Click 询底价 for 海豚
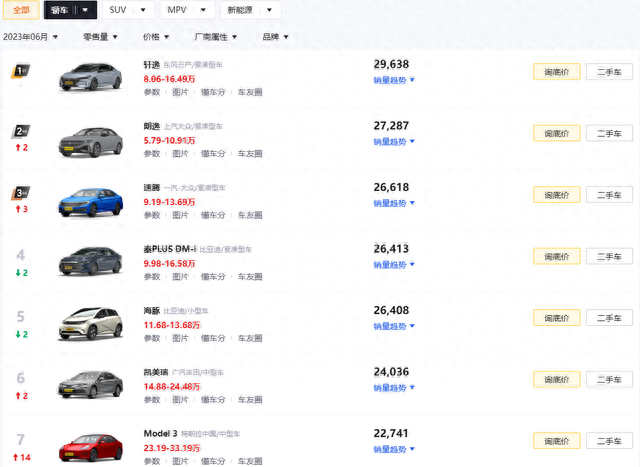 click(x=556, y=318)
